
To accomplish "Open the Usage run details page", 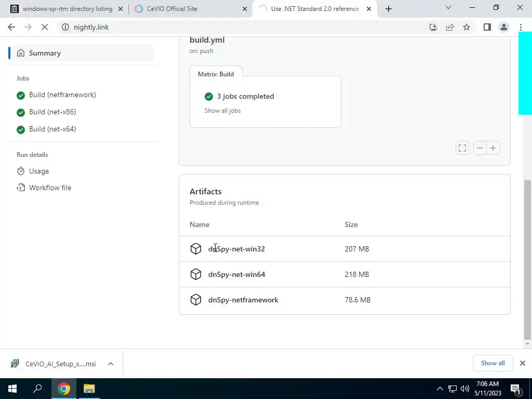I will pos(38,171).
